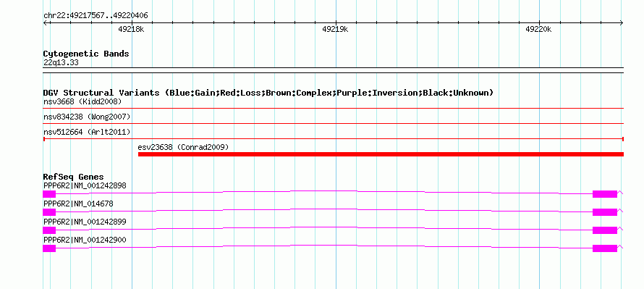Click the left arrowhead of the ruler
Image resolution: width=644 pixels, height=289 pixels.
pos(45,23)
